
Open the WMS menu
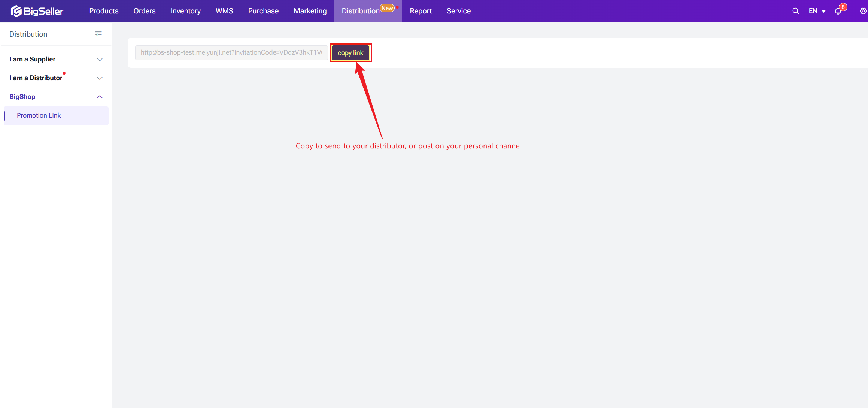point(224,11)
